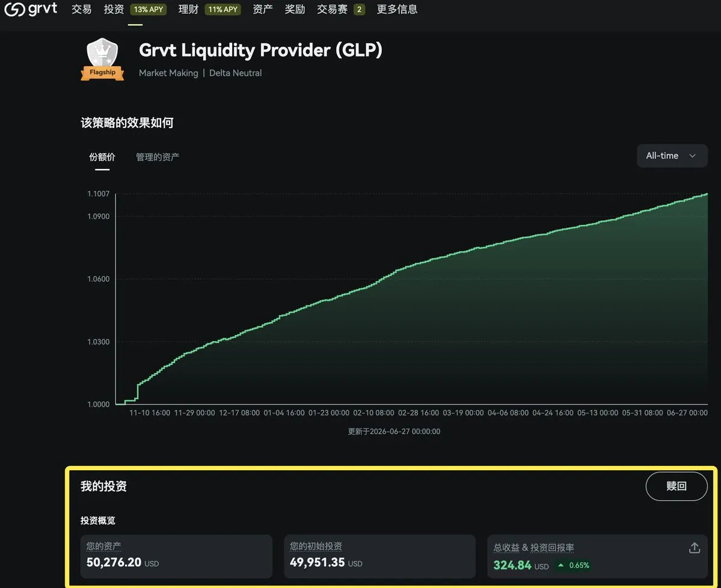The image size is (721, 588).
Task: Click the 324.84 USD total return value
Action: tap(521, 565)
